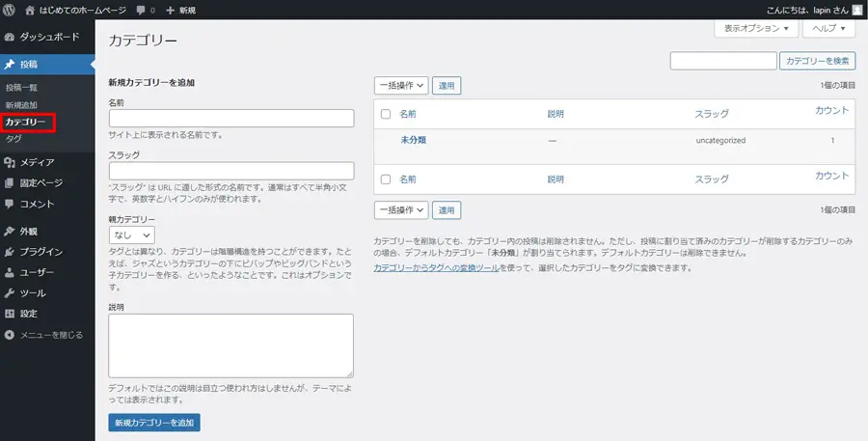Viewport: 868px width, 441px height.
Task: Click the プラグイン plug icon
Action: click(x=9, y=252)
